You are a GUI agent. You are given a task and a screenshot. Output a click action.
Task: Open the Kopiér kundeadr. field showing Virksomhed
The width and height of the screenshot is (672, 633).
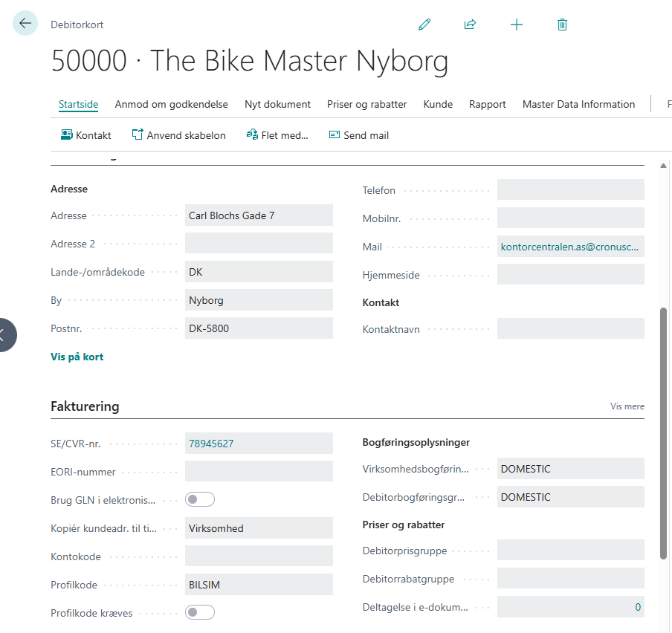point(259,528)
